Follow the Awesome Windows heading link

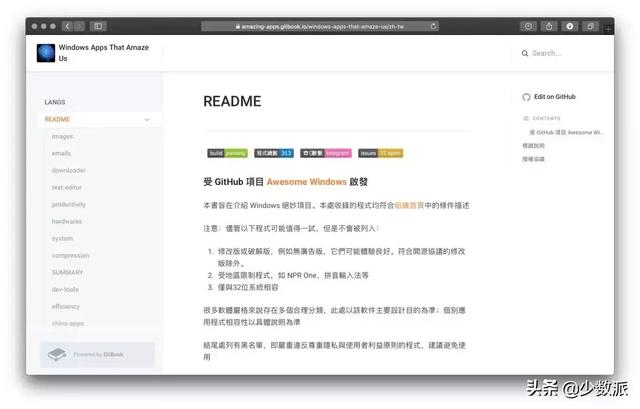click(x=307, y=182)
